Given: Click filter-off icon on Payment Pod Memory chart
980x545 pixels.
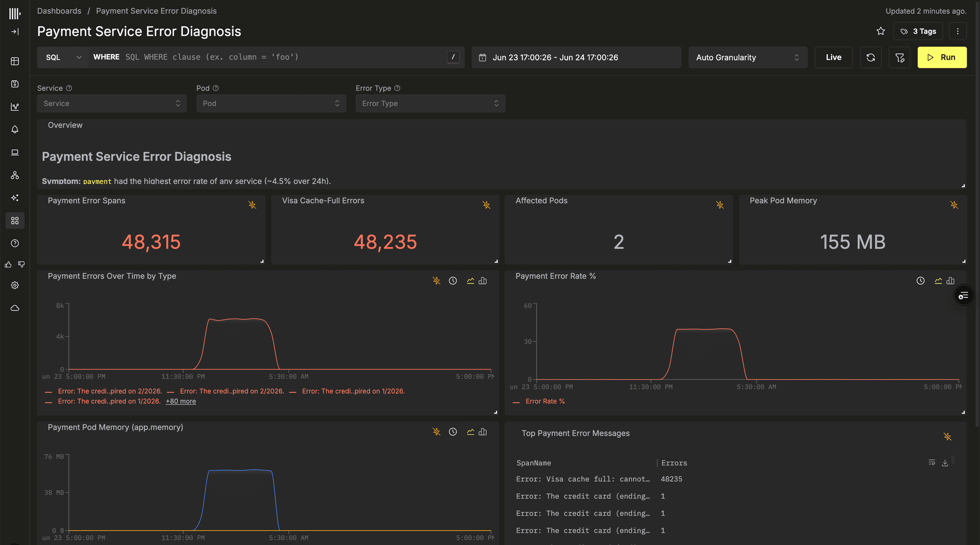Looking at the screenshot, I should [x=436, y=432].
